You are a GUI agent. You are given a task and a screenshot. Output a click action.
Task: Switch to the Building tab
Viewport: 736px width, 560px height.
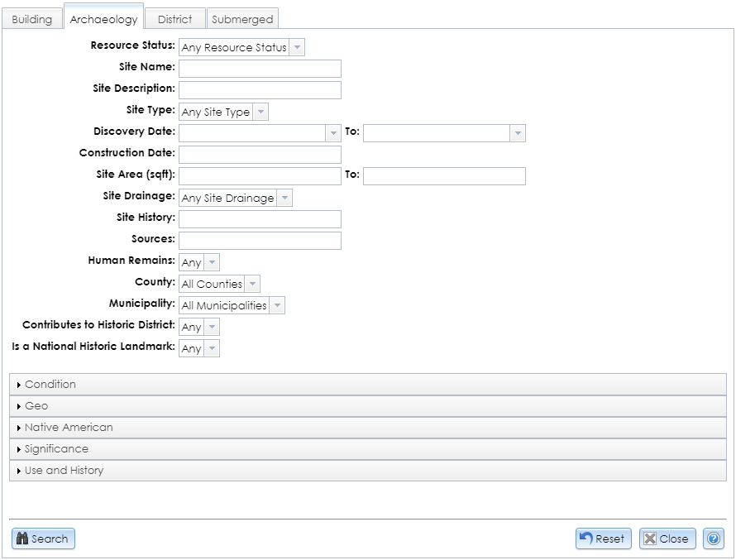(x=32, y=19)
